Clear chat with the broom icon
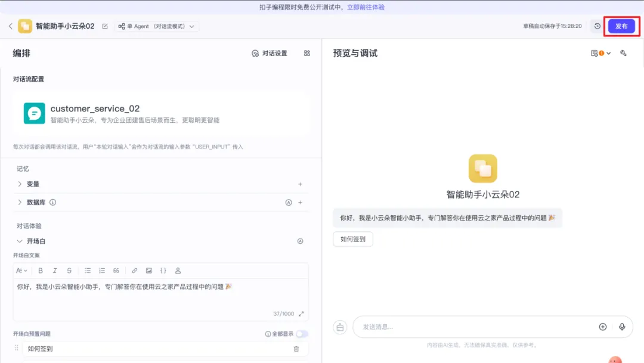 pyautogui.click(x=340, y=327)
